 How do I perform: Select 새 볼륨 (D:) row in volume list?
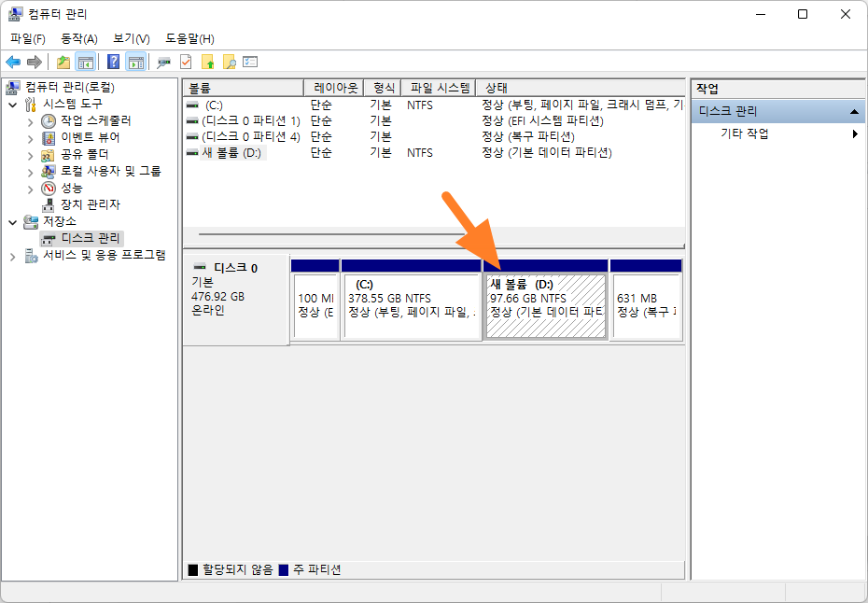pos(434,153)
